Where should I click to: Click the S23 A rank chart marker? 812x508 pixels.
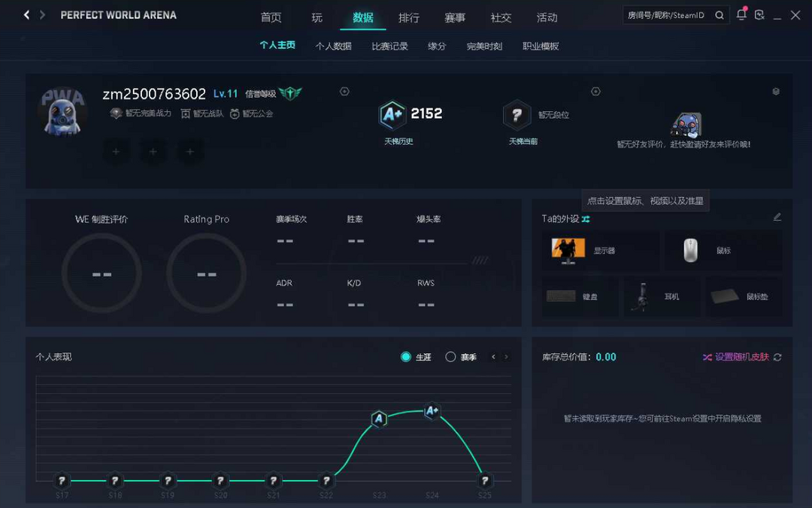tap(379, 419)
